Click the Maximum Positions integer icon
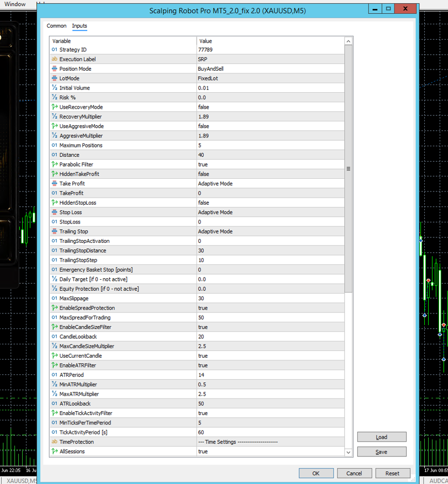The height and width of the screenshot is (484, 448). (x=54, y=145)
